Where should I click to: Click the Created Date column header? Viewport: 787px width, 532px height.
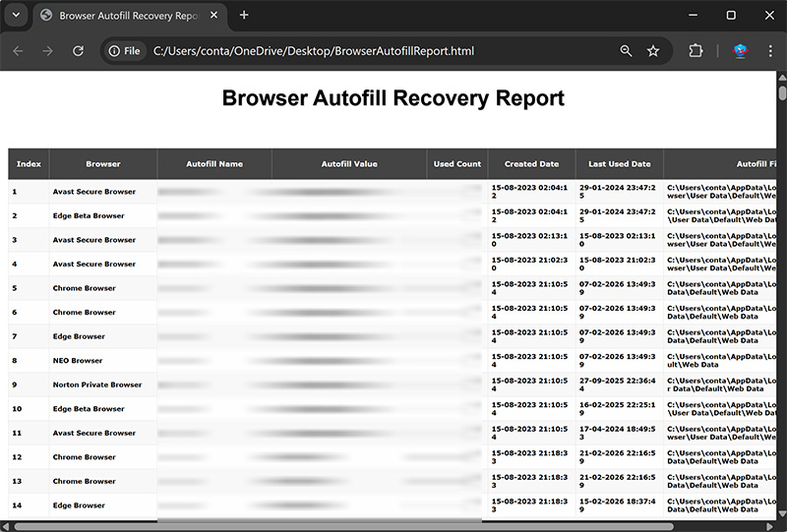(531, 164)
